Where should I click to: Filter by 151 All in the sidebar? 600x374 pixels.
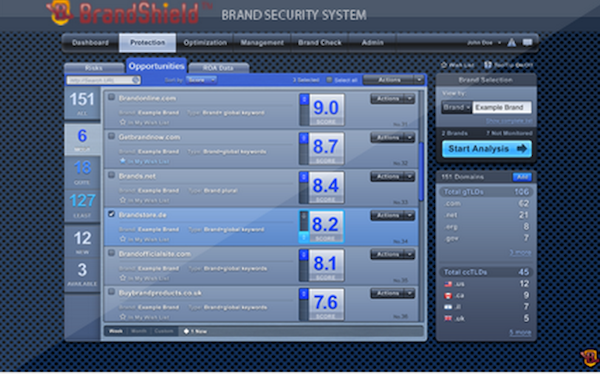pyautogui.click(x=82, y=103)
